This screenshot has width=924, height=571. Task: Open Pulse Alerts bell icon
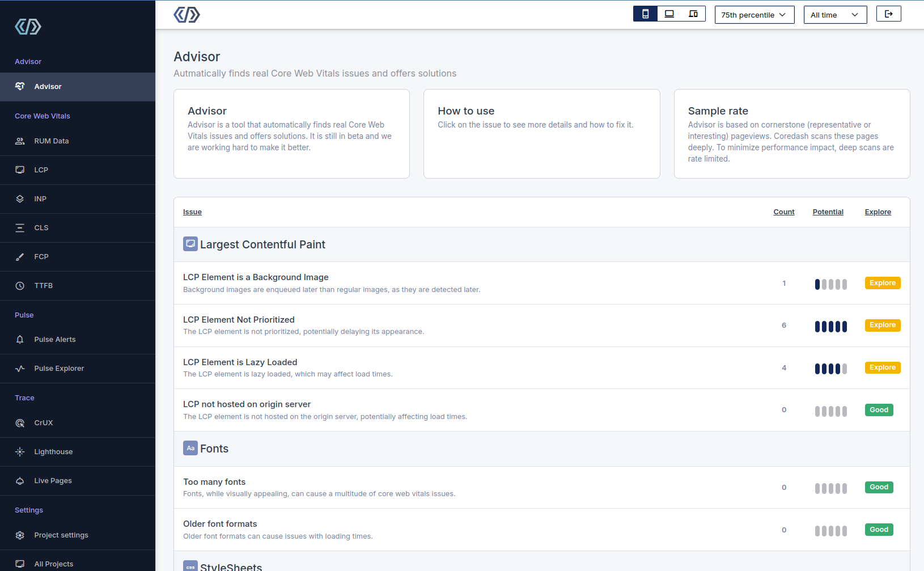coord(20,340)
